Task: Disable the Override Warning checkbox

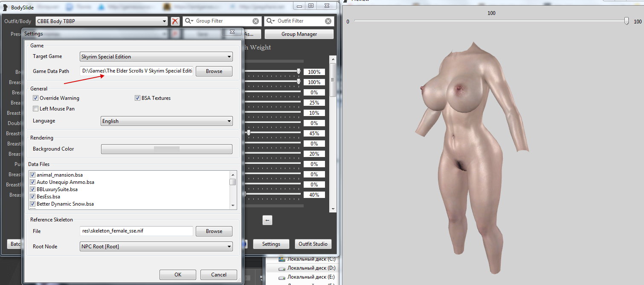Action: 36,98
